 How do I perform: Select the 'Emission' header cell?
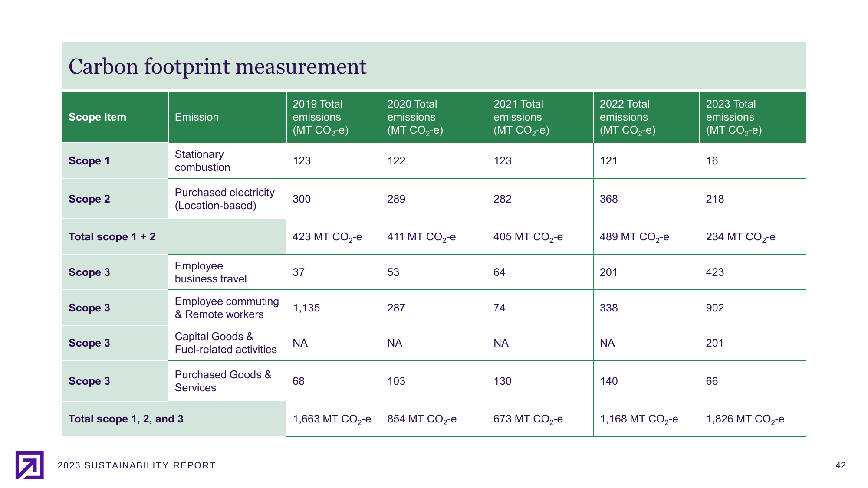point(227,117)
